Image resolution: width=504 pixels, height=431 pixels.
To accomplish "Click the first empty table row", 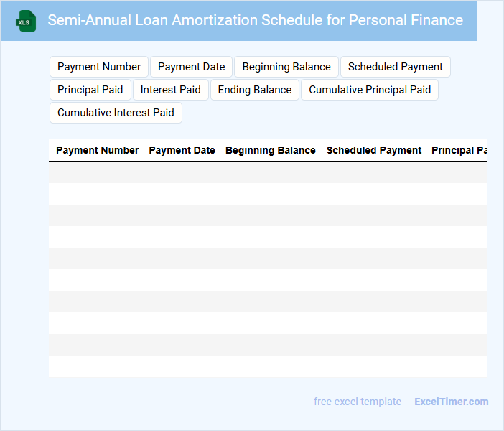I will tap(267, 172).
